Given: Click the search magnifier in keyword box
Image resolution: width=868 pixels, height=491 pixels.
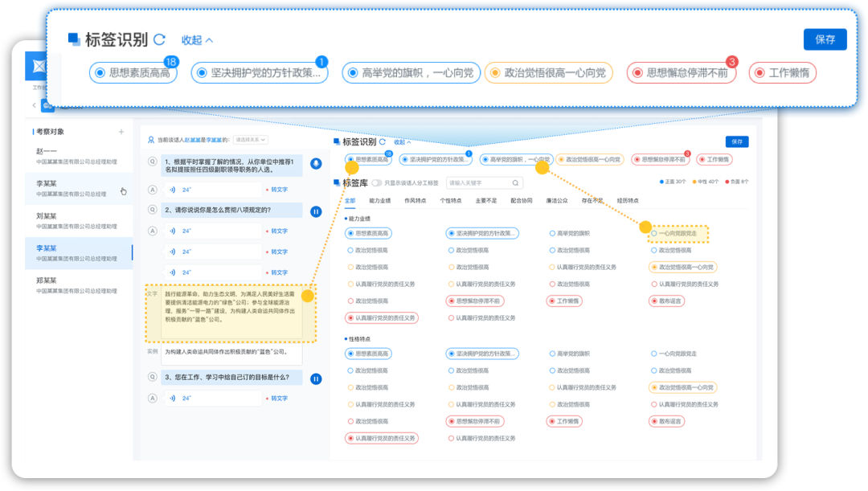Looking at the screenshot, I should click(x=516, y=182).
